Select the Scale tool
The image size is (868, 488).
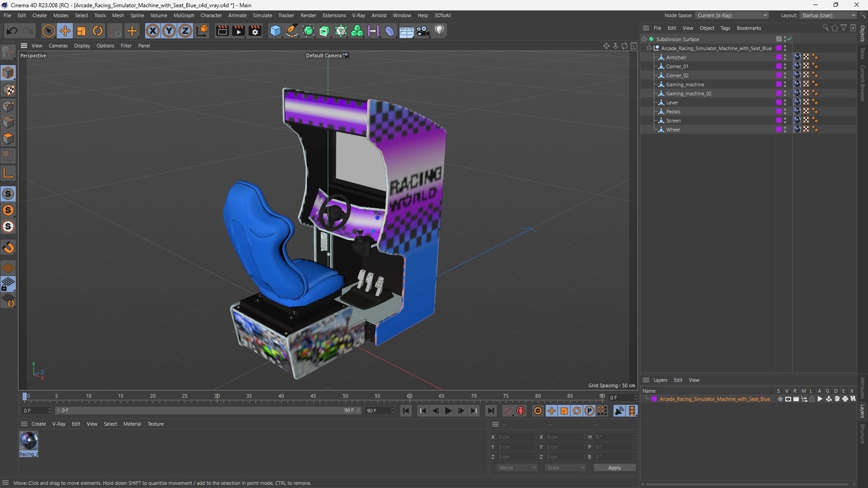81,31
